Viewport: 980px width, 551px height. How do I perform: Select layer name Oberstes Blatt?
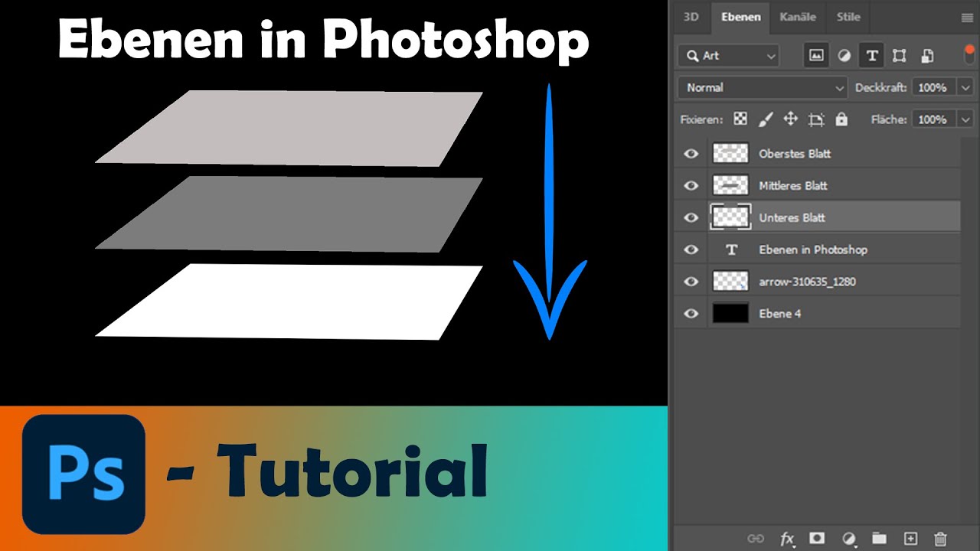click(795, 154)
